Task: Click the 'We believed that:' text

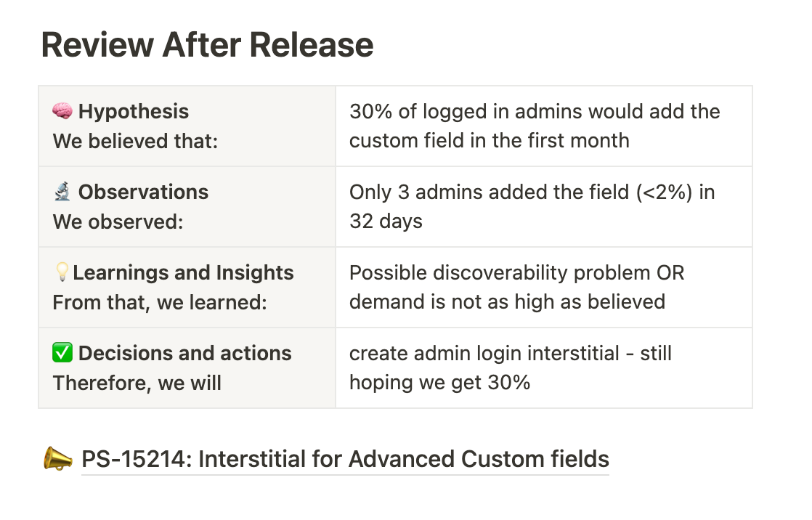Action: pos(135,141)
